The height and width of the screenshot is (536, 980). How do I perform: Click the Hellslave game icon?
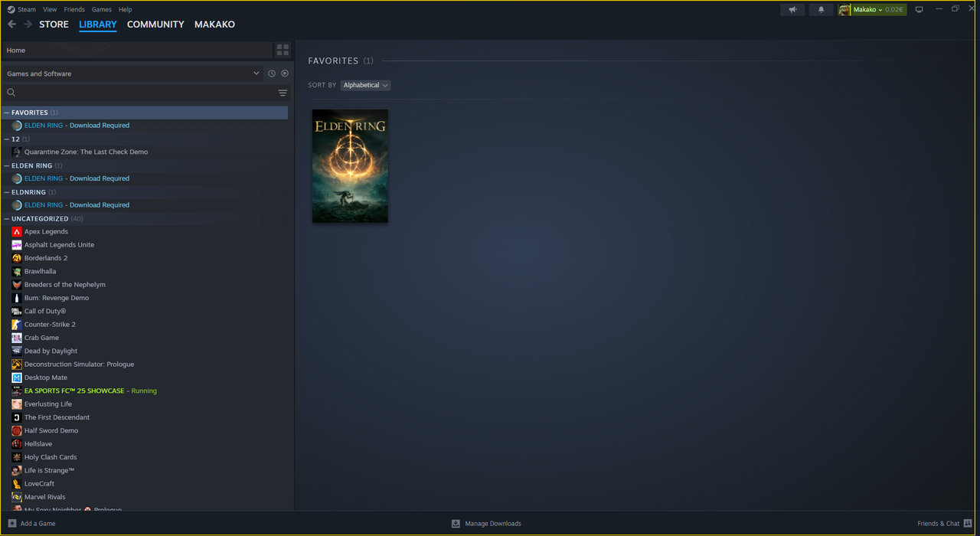pyautogui.click(x=17, y=444)
